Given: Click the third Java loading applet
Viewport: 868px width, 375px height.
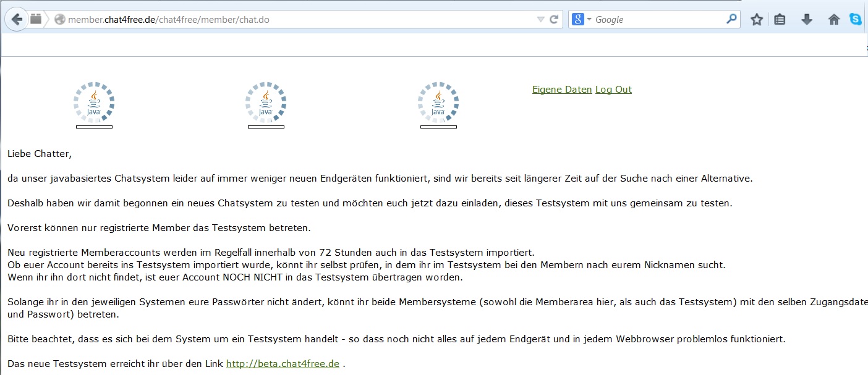Looking at the screenshot, I should [438, 103].
